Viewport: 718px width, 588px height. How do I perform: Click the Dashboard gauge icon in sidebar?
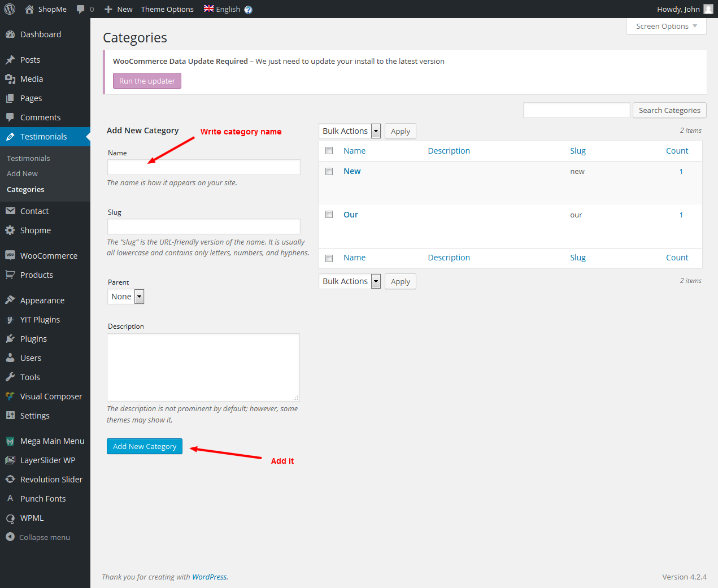tap(10, 34)
